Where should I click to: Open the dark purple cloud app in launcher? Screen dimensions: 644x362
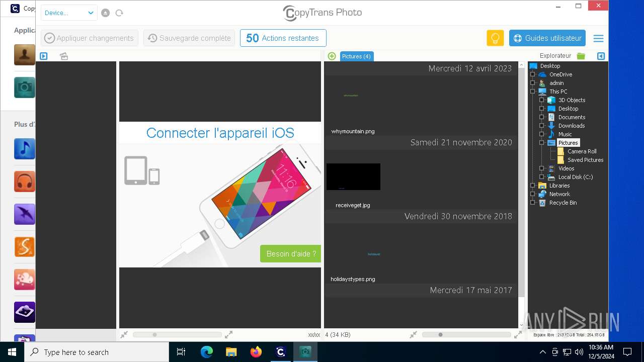[25, 312]
